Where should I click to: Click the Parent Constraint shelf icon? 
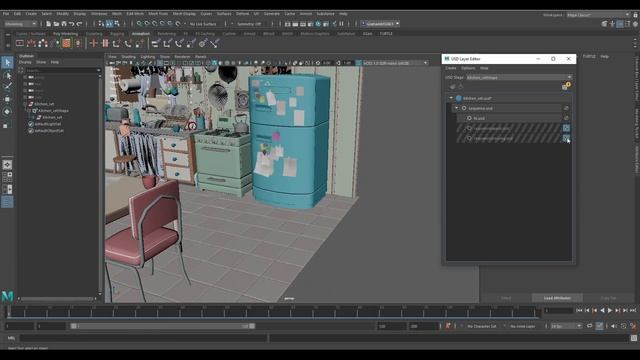point(156,43)
